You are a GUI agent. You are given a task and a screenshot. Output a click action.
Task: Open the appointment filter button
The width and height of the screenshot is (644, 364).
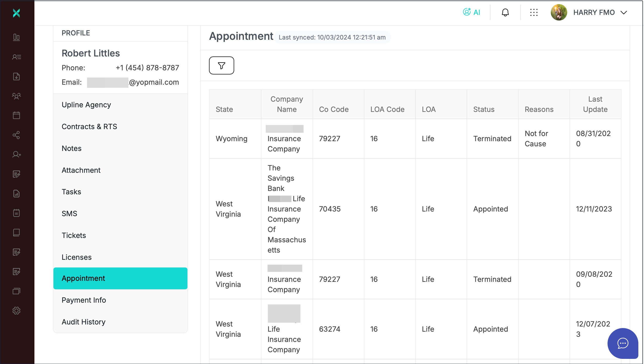click(221, 65)
